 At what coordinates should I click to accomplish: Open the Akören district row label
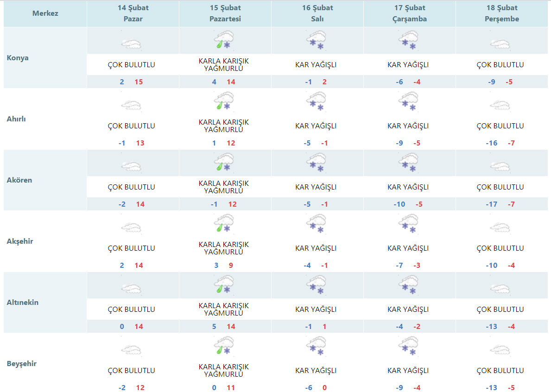(19, 180)
